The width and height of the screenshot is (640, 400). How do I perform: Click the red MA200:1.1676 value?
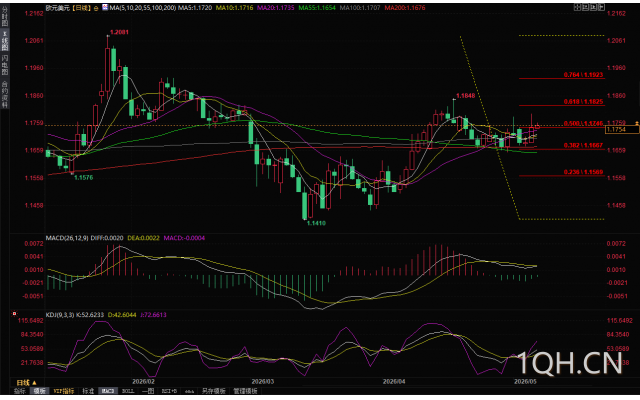coord(405,7)
